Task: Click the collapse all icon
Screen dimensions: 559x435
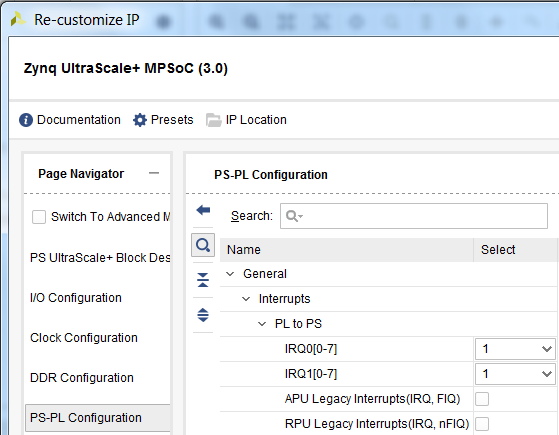Action: click(x=203, y=280)
